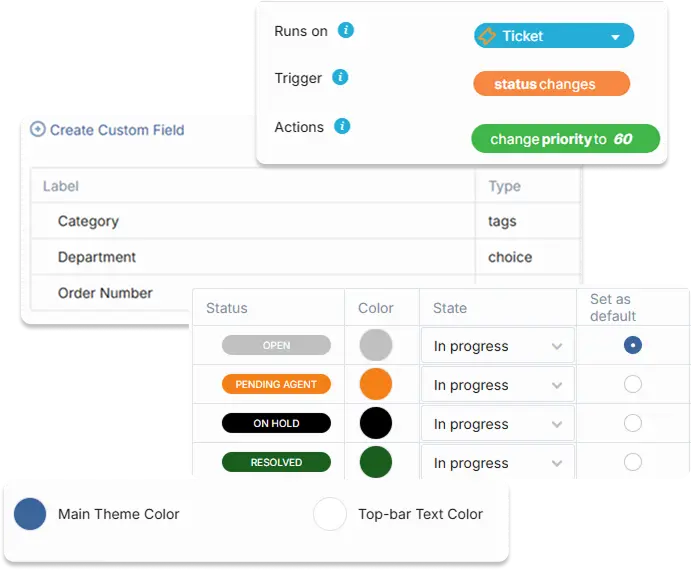Viewport: 691px width, 570px height.
Task: Set Open status as default
Action: tap(632, 345)
